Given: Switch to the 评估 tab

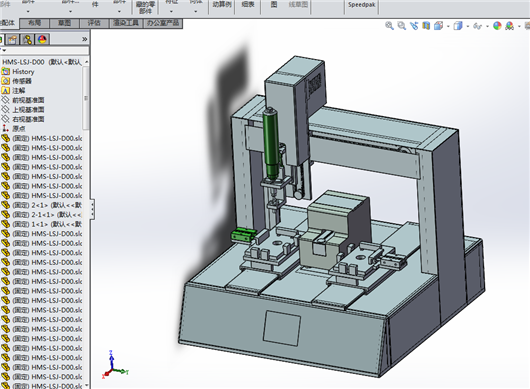Looking at the screenshot, I should coord(94,23).
